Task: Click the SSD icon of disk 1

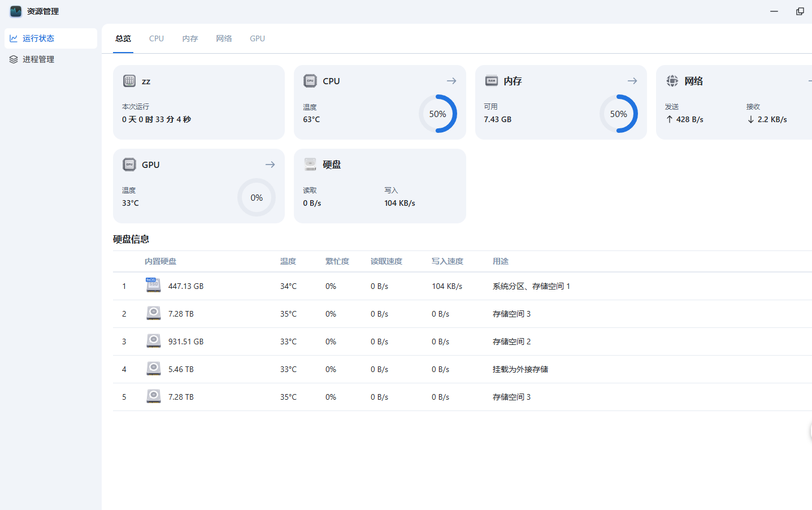Action: click(153, 286)
